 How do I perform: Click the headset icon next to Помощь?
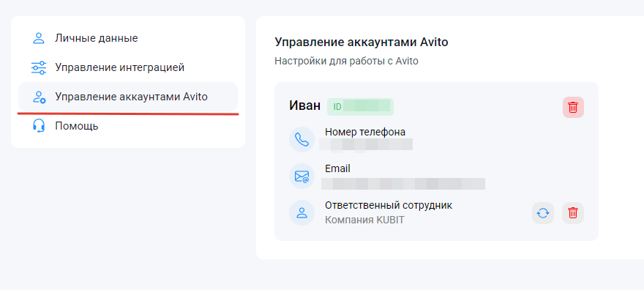tap(39, 126)
